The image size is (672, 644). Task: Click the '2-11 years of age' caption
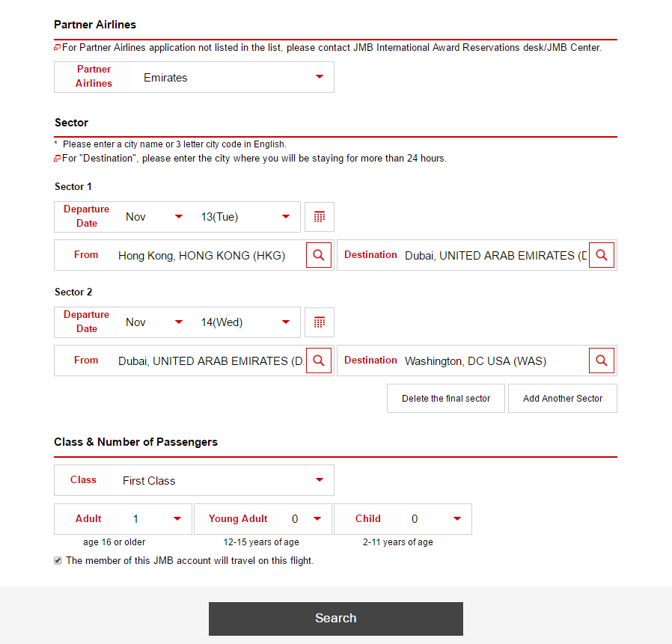pyautogui.click(x=397, y=542)
